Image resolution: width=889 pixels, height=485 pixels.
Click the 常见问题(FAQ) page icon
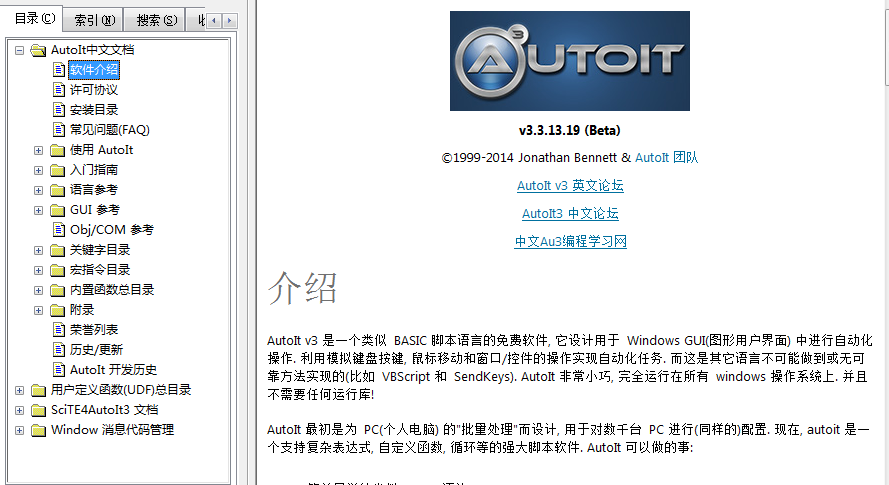click(59, 129)
